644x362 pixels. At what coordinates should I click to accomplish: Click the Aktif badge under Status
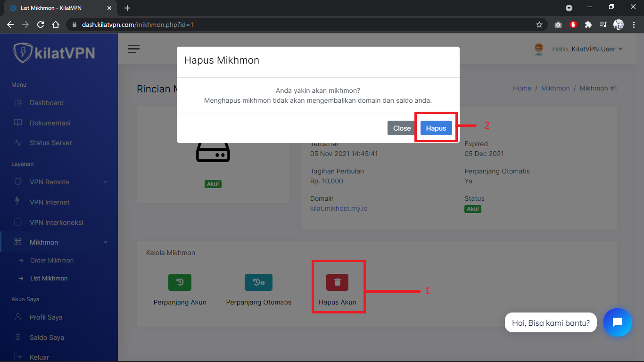point(473,209)
